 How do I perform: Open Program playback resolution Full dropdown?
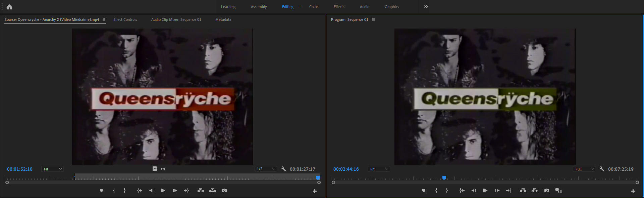click(x=584, y=169)
